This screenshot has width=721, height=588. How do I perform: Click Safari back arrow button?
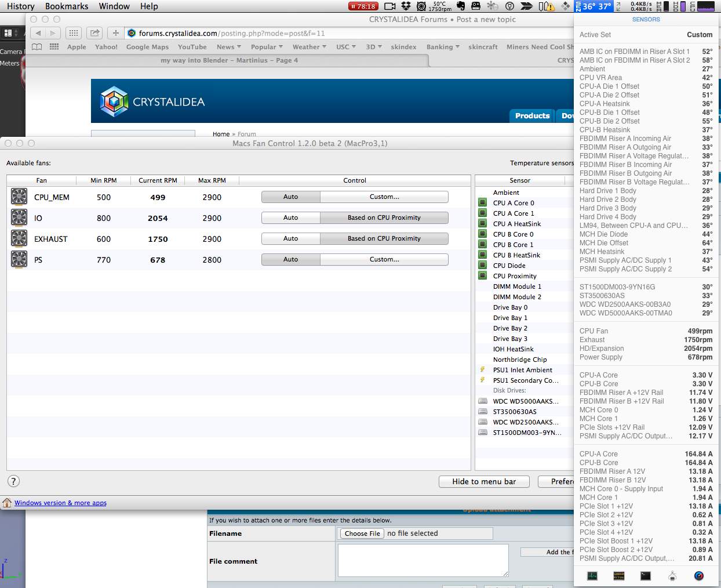pyautogui.click(x=38, y=33)
